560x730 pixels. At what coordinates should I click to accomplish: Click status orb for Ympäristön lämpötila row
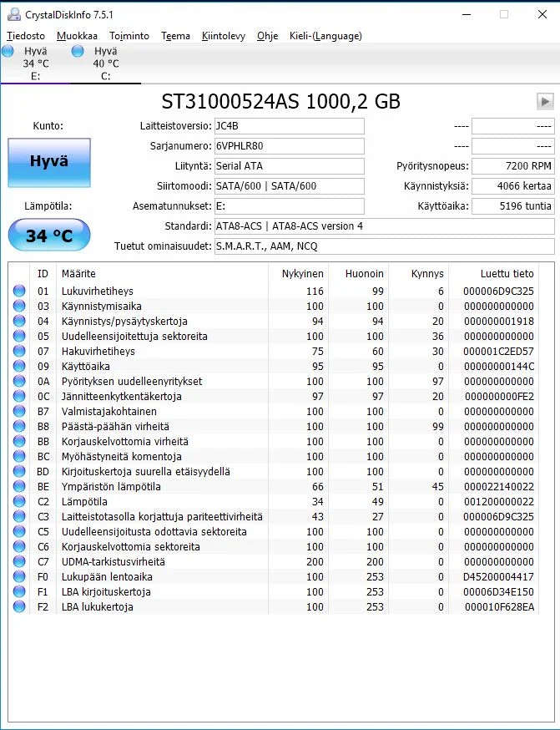click(19, 487)
